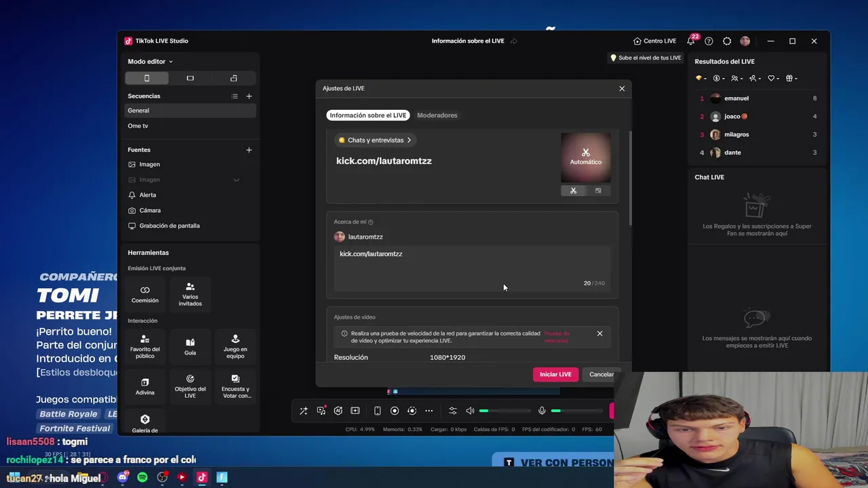Click Sube el nivel de tus LIVE tip
Screen dimensions: 868x488
(x=646, y=58)
